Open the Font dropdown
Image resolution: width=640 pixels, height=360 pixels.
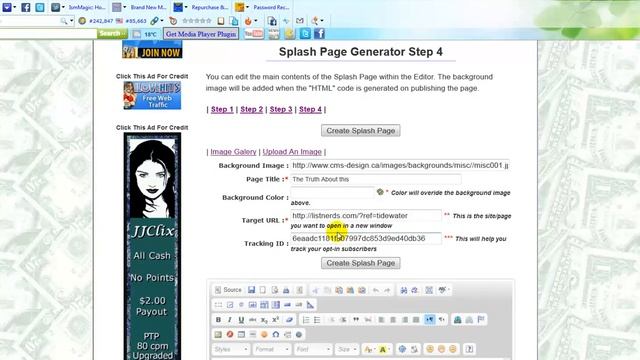(x=313, y=349)
